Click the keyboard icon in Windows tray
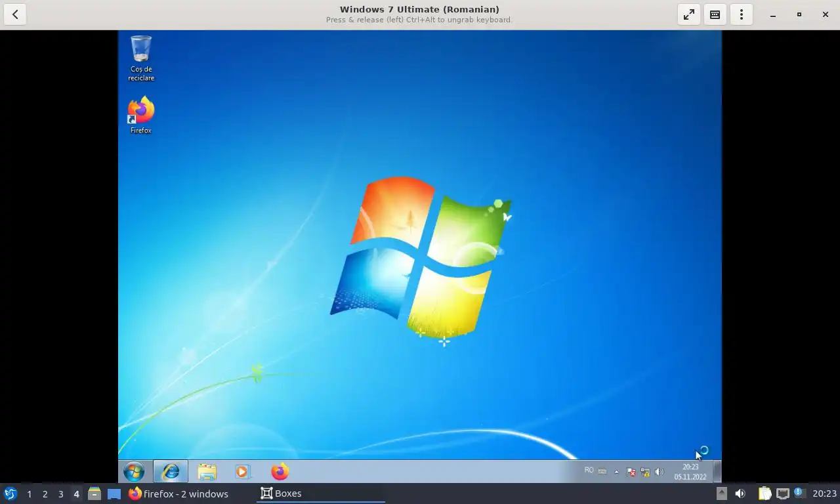The image size is (840, 504). click(x=602, y=471)
